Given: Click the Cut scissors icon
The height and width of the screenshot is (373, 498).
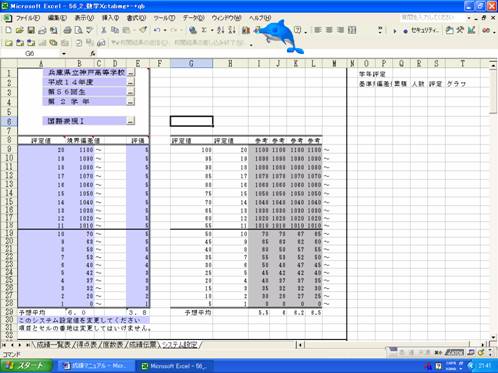Looking at the screenshot, I should click(x=104, y=30).
